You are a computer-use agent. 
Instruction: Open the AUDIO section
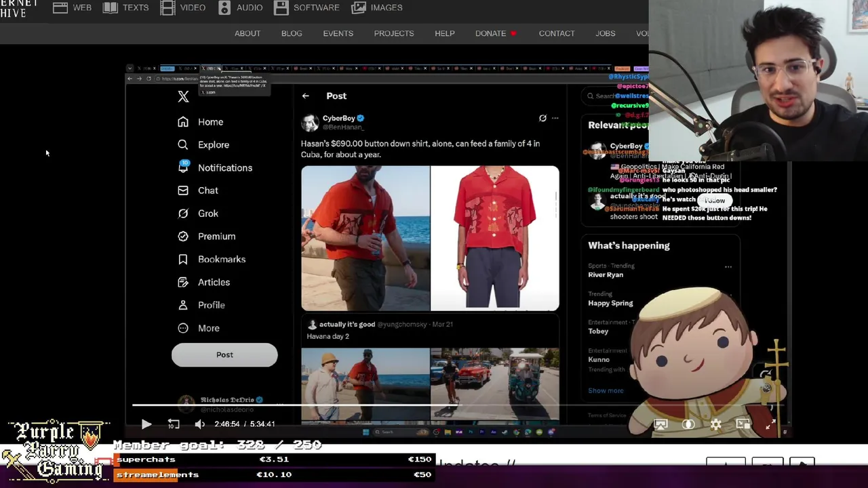pos(240,7)
